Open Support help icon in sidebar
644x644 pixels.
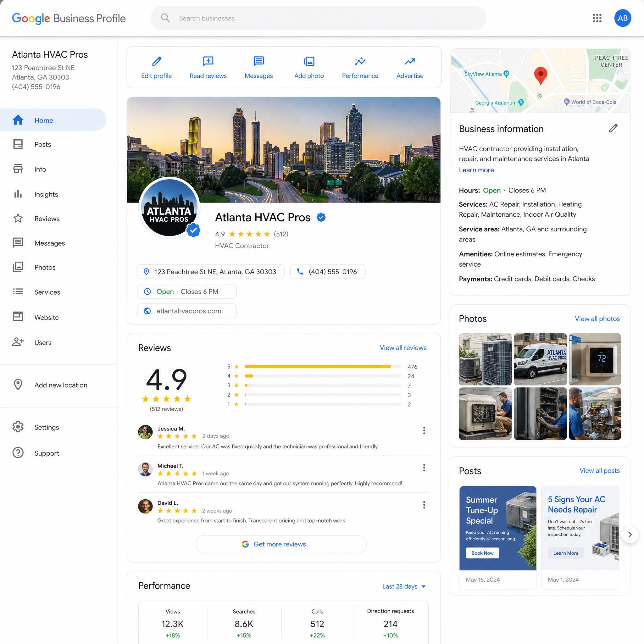18,453
